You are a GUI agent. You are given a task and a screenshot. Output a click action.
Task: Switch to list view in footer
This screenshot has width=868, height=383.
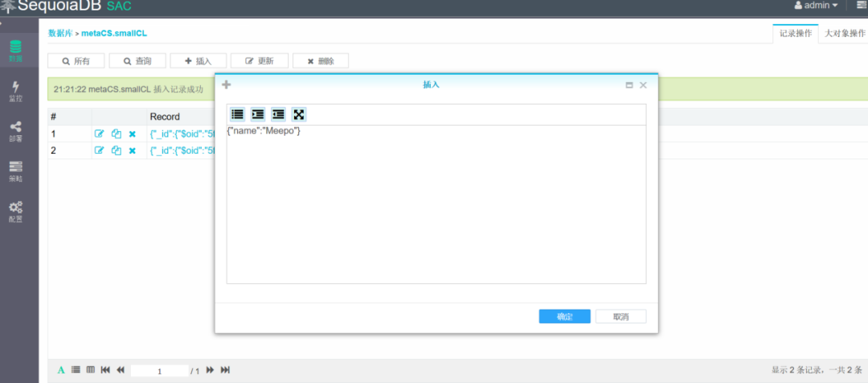coord(76,369)
